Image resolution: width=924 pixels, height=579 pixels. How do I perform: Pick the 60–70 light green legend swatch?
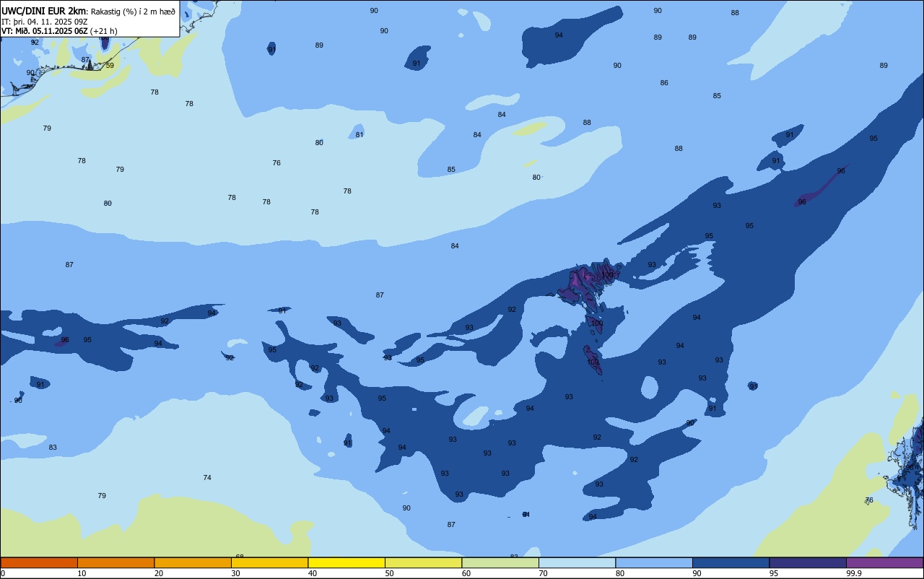[x=500, y=562]
